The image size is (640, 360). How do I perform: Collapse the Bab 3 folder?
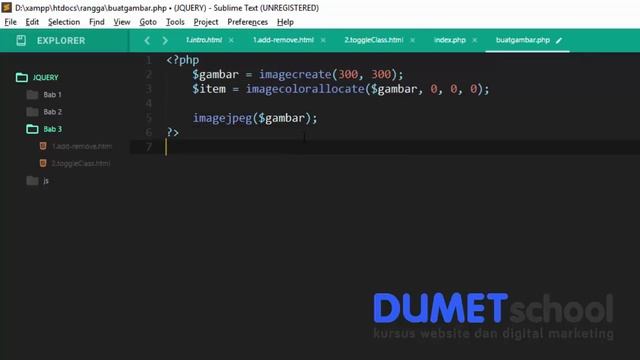point(52,129)
